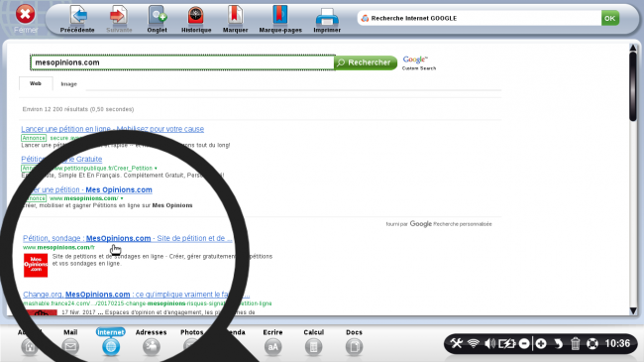This screenshot has width=644, height=362.
Task: Click the green OK button
Action: (610, 18)
